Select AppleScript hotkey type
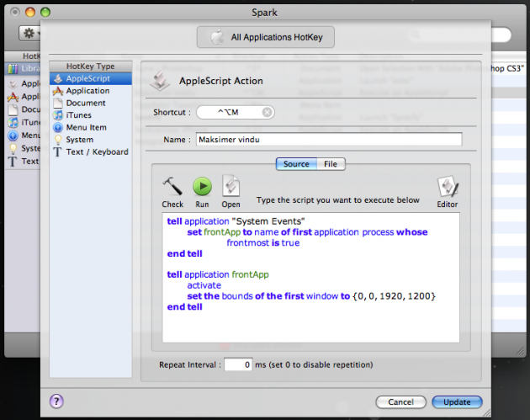Image resolution: width=530 pixels, height=420 pixels. [x=91, y=78]
